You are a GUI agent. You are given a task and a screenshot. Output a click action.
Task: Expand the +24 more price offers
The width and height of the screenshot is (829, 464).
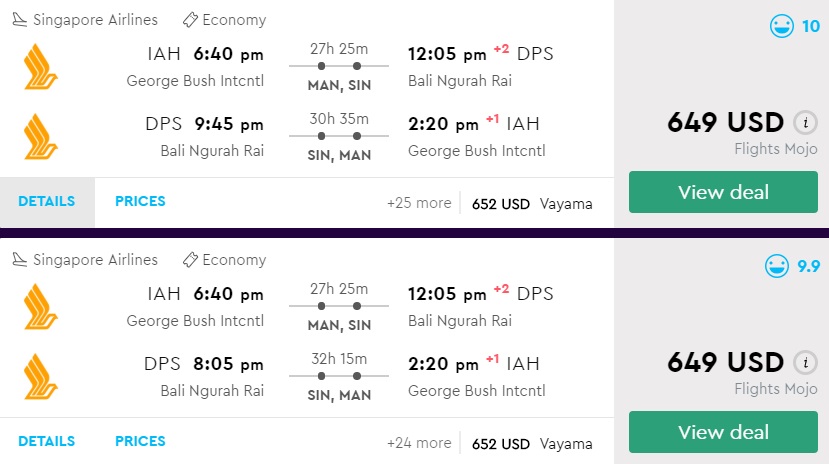[419, 443]
